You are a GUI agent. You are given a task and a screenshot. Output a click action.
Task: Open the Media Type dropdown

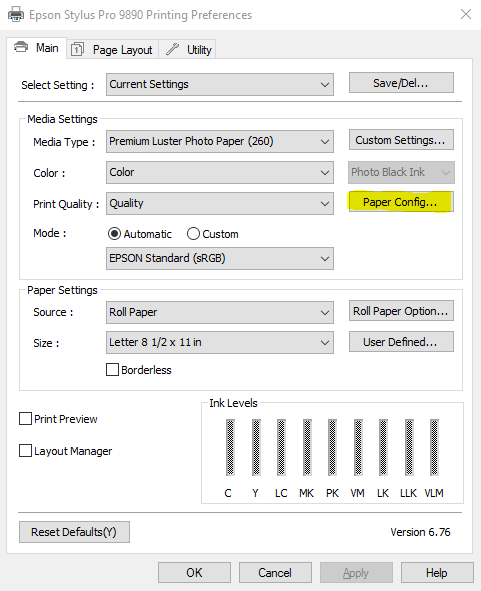pyautogui.click(x=220, y=141)
